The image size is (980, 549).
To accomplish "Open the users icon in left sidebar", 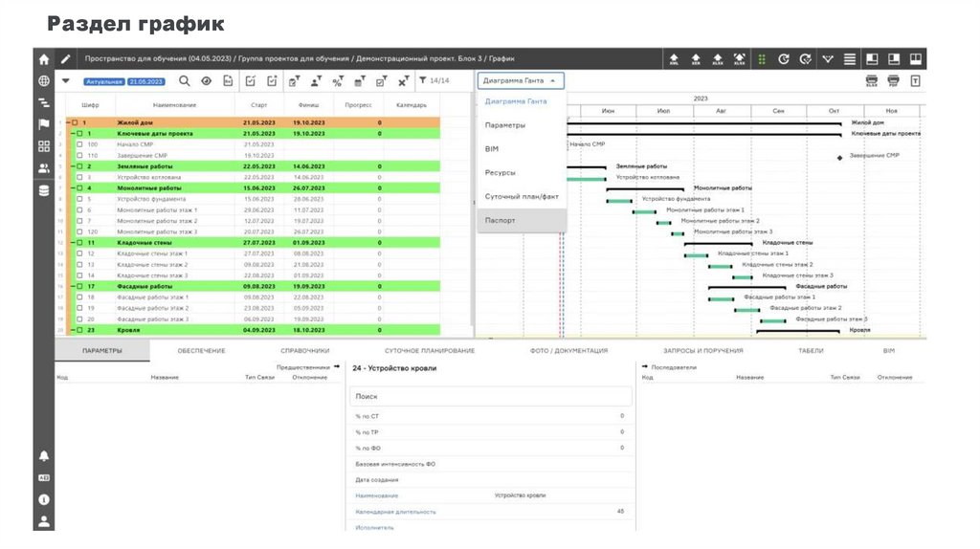I will tap(43, 168).
